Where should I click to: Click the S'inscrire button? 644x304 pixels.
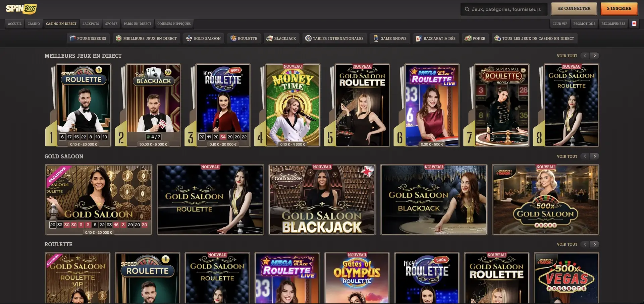(619, 9)
